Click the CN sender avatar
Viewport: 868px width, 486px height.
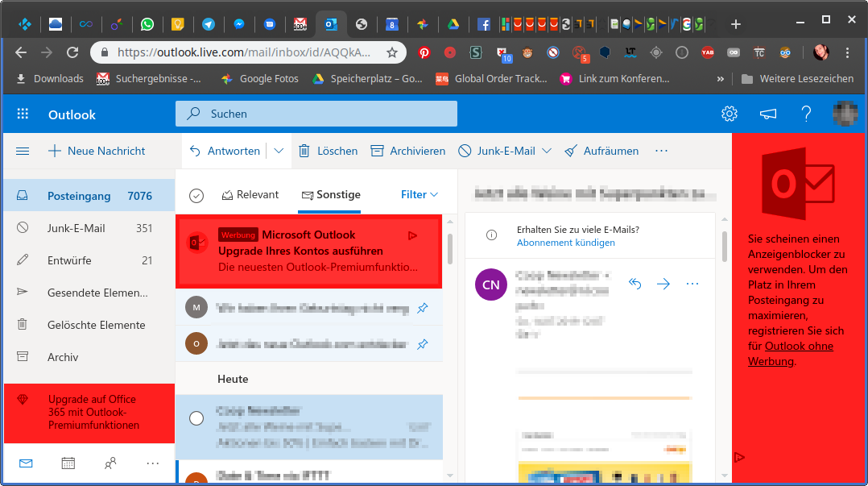point(491,285)
